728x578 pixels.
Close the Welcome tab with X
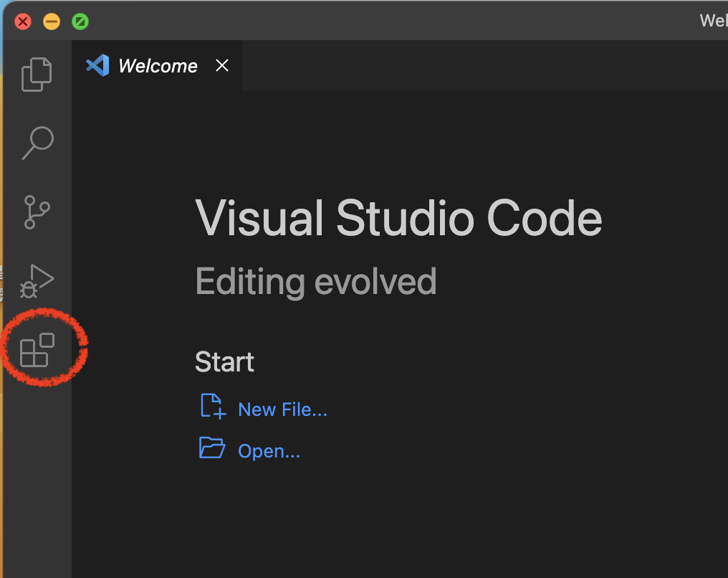[222, 66]
